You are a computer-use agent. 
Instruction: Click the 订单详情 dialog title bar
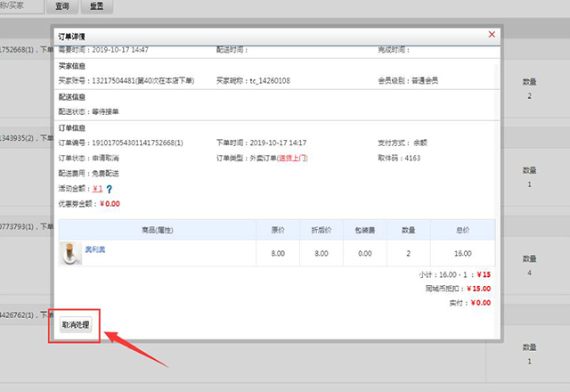point(267,34)
